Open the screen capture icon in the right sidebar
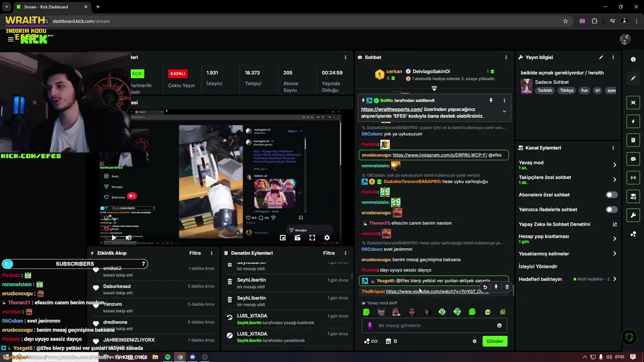The height and width of the screenshot is (362, 644). [633, 103]
